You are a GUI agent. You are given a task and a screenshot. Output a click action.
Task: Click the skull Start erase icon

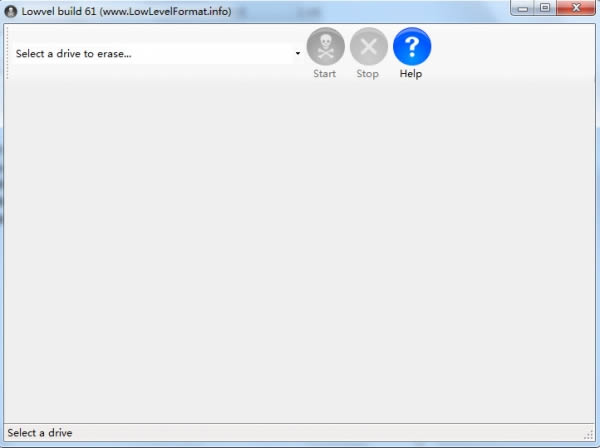point(325,47)
